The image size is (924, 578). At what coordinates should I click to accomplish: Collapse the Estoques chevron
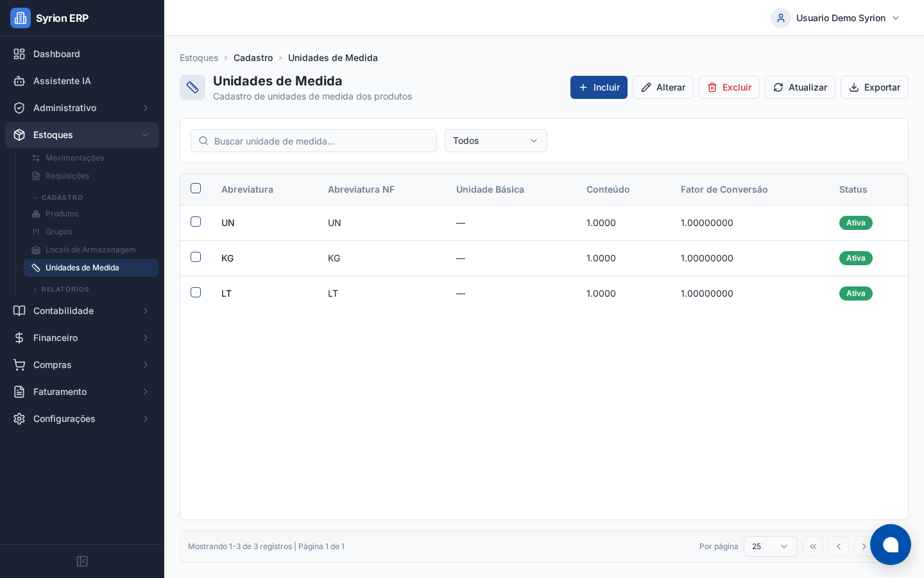pos(146,135)
